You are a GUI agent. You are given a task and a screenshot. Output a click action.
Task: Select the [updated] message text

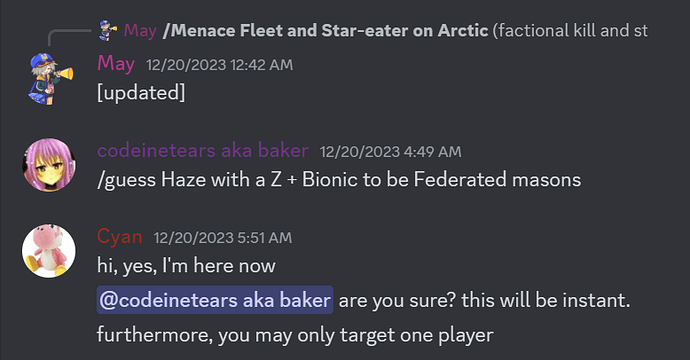tap(141, 92)
